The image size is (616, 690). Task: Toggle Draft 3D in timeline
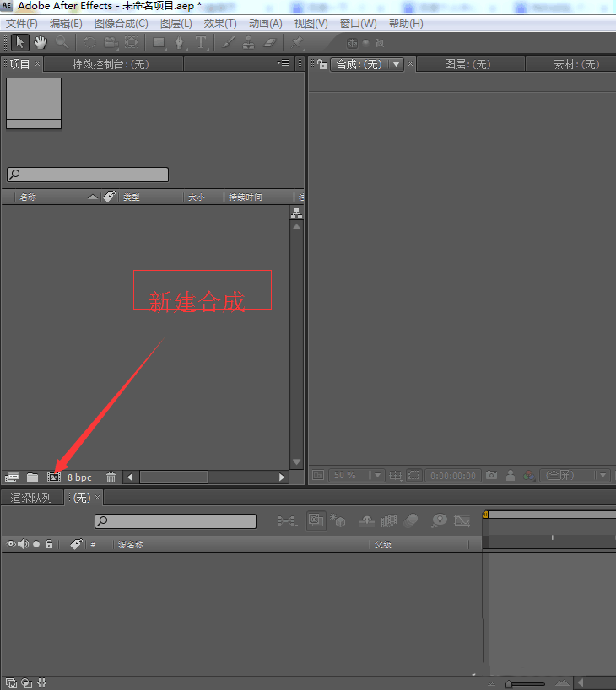coord(338,520)
